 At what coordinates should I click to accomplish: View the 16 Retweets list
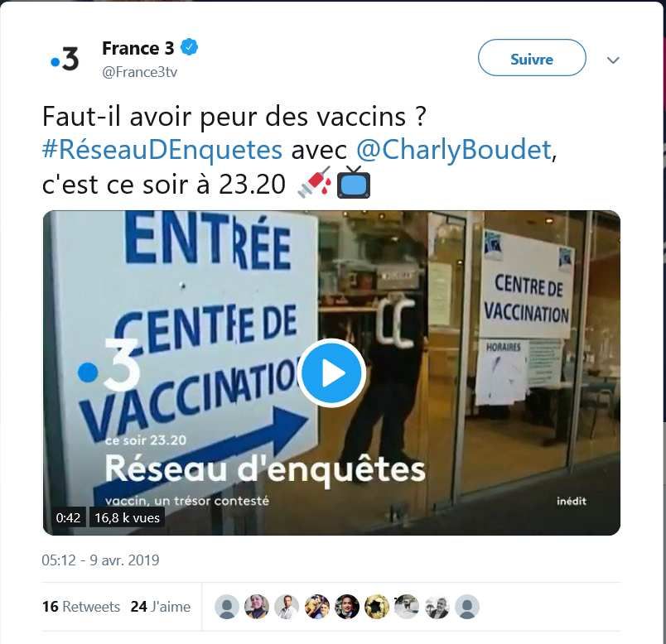tap(80, 606)
